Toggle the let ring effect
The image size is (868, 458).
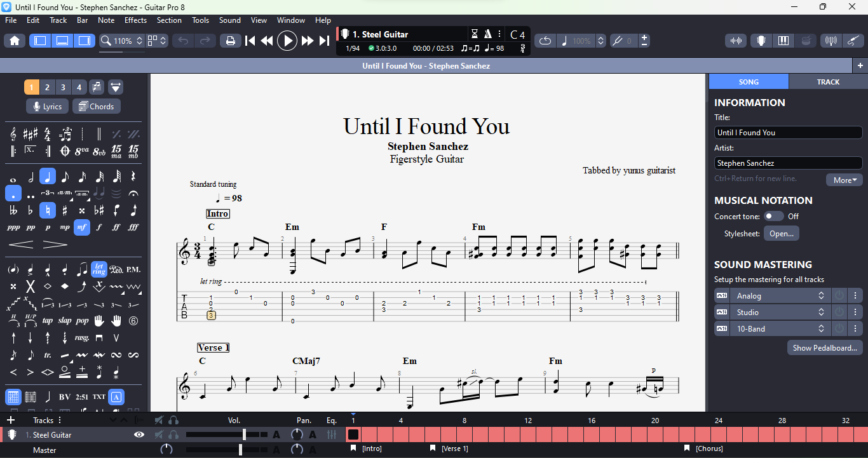[99, 269]
